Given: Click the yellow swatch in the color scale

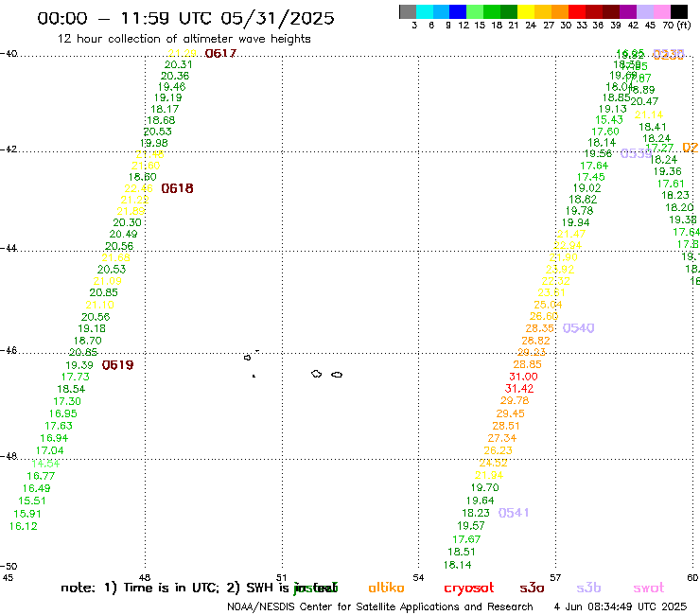Looking at the screenshot, I should (x=526, y=11).
